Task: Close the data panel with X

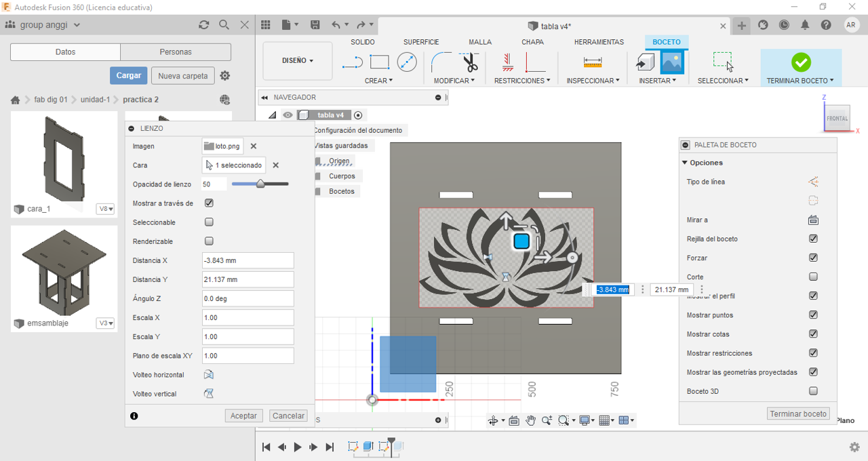Action: 245,24
